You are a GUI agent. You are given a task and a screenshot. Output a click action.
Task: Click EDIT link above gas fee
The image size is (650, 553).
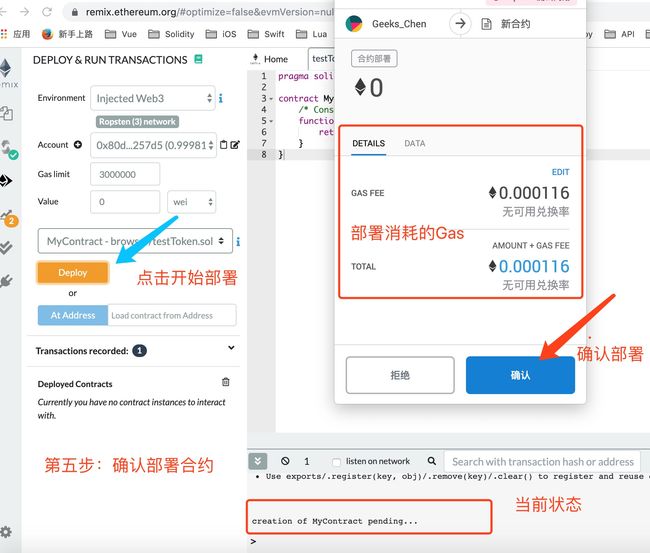[x=560, y=172]
